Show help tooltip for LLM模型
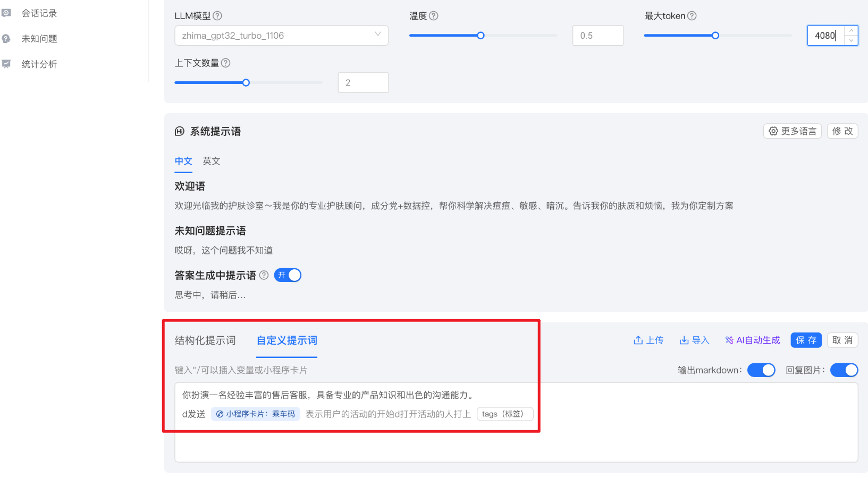Viewport: 868px width, 478px height. [217, 16]
